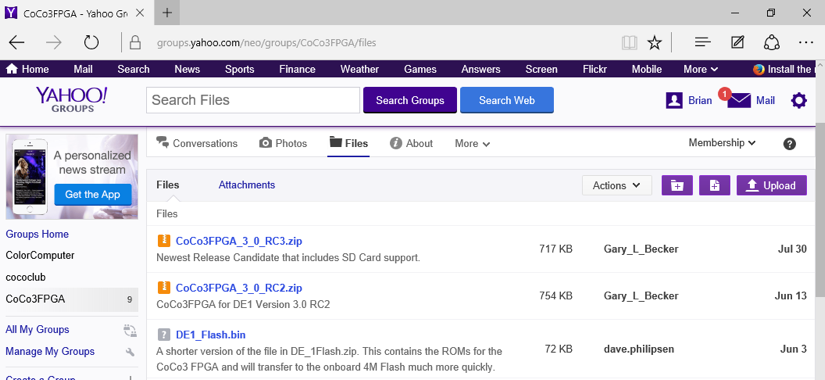Click All My Groups link
Viewport: 825px width, 380px height.
(x=37, y=329)
